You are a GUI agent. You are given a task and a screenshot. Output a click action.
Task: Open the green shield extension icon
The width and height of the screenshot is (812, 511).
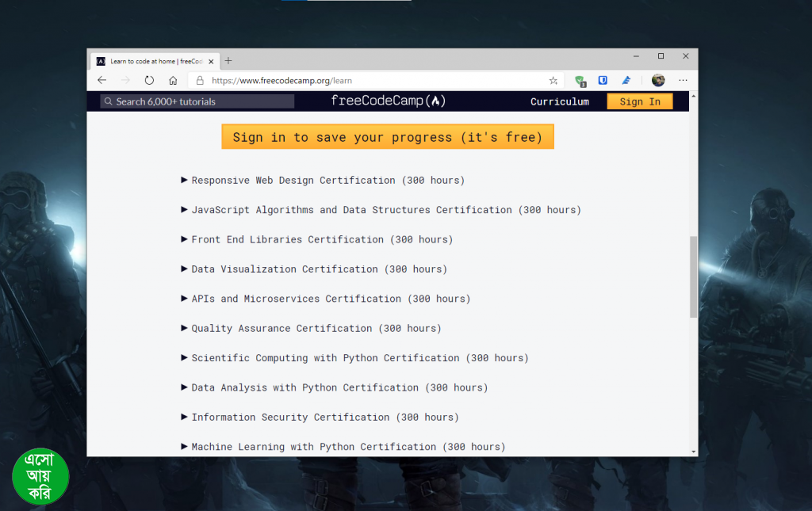click(x=580, y=80)
